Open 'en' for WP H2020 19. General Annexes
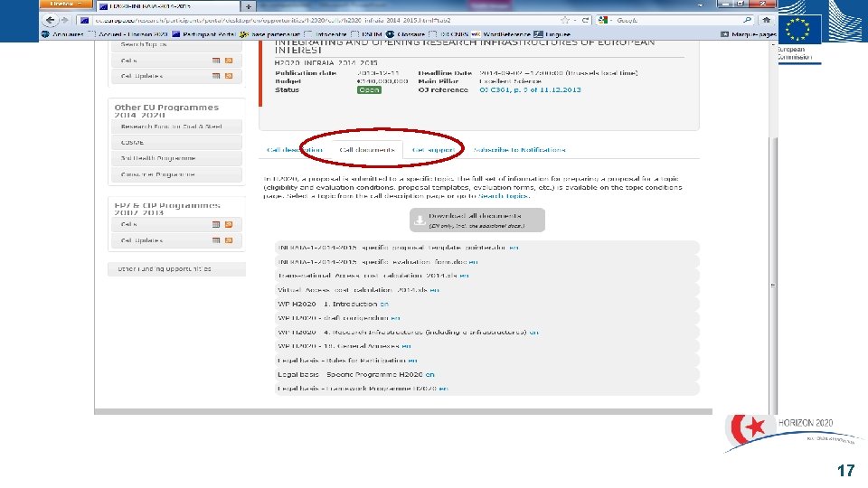Screen dimensions: 868x488 (406, 346)
